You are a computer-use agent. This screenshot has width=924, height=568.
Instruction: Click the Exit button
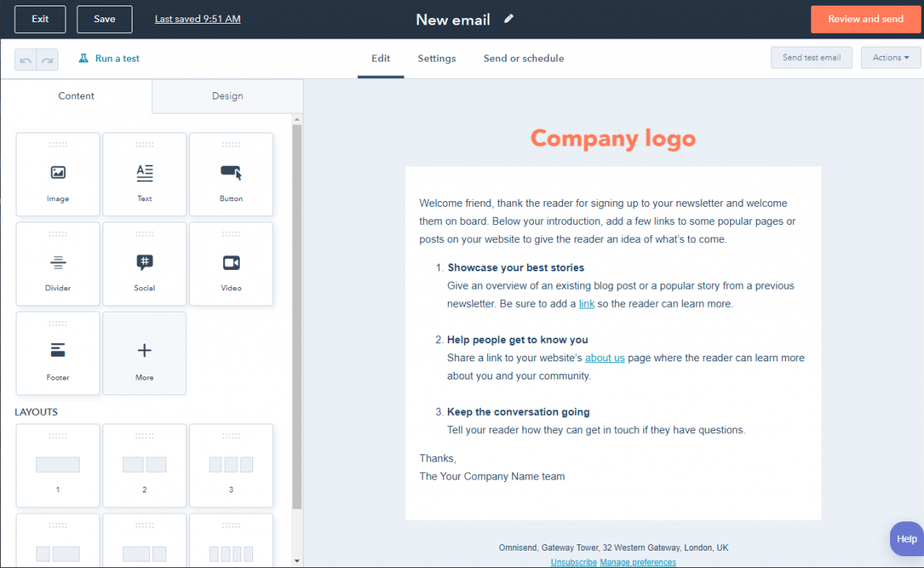[40, 19]
